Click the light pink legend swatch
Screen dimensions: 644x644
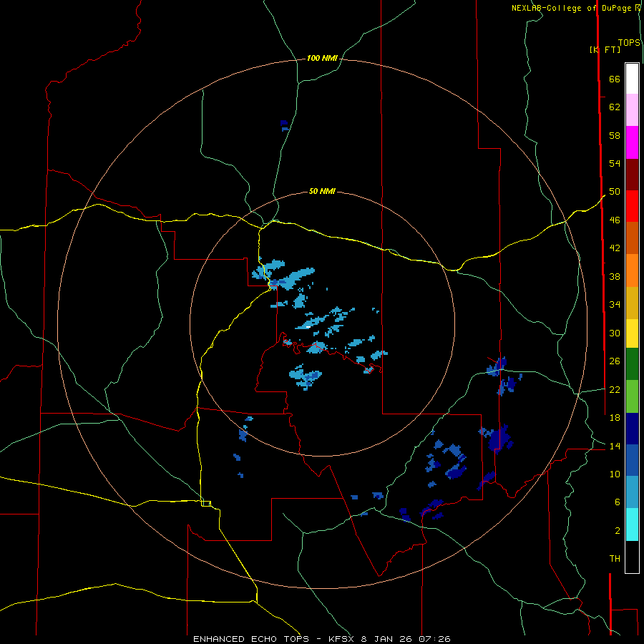pos(632,110)
